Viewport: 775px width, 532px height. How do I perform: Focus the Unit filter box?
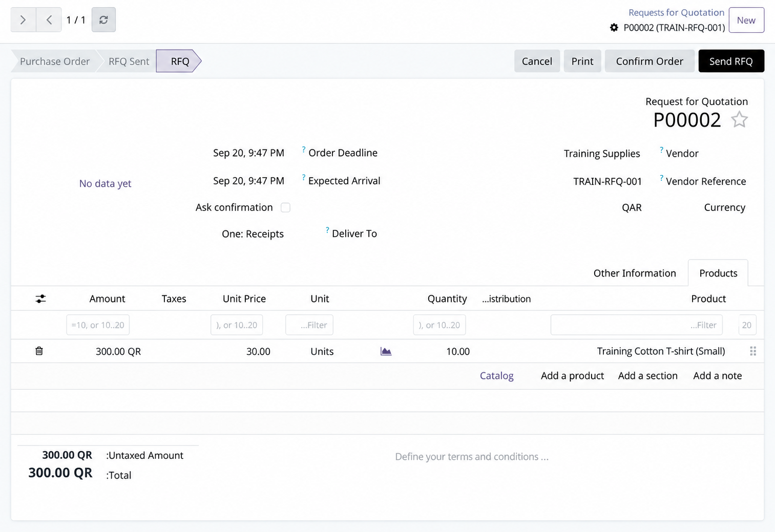click(x=309, y=325)
